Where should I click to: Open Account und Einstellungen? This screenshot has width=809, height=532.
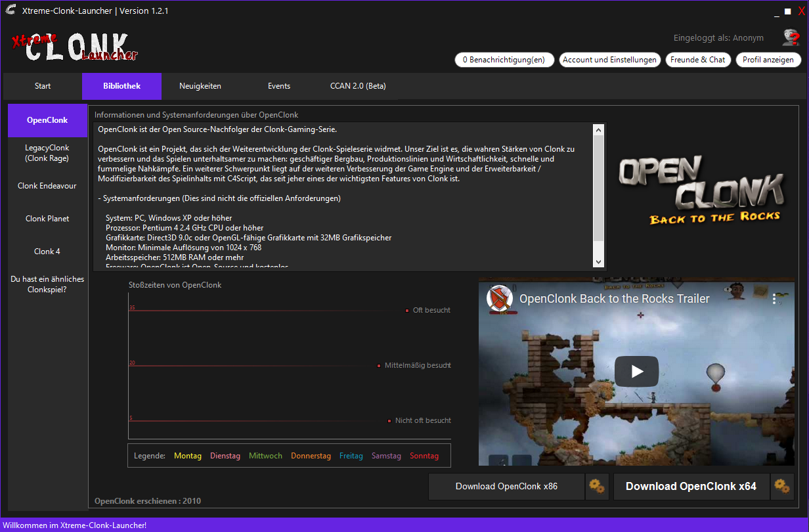(x=609, y=60)
